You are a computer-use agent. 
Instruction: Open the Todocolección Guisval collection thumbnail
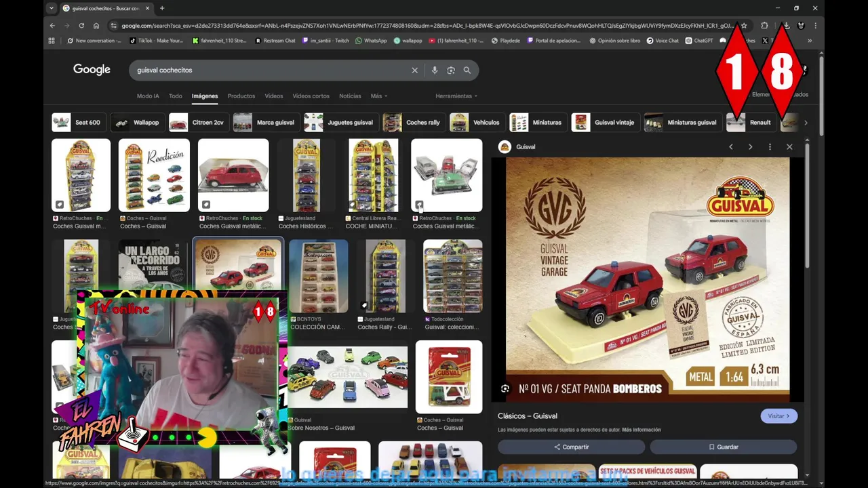click(453, 277)
